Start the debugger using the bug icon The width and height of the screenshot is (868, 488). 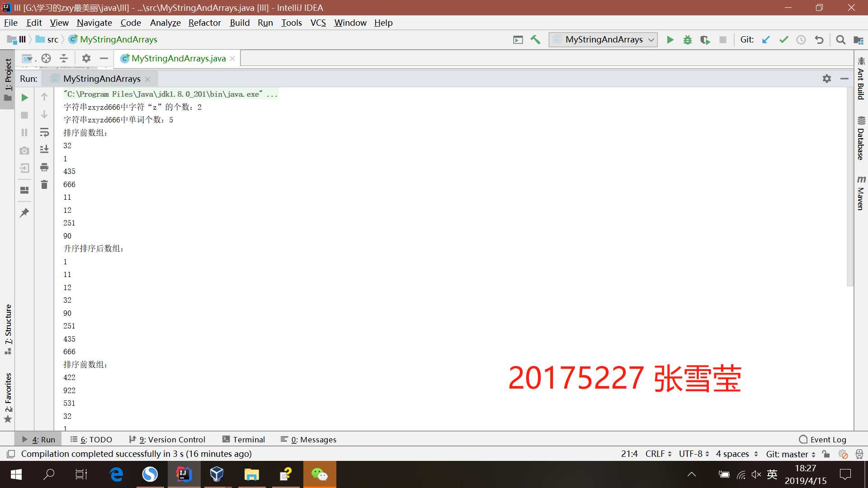(x=688, y=40)
